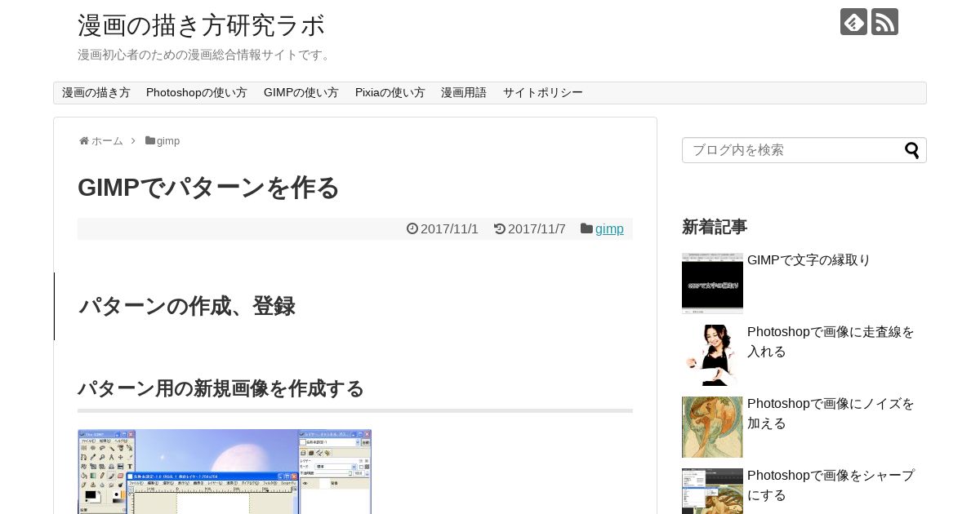This screenshot has height=514, width=980.
Task: Go to ホーム in the breadcrumb
Action: (x=107, y=141)
